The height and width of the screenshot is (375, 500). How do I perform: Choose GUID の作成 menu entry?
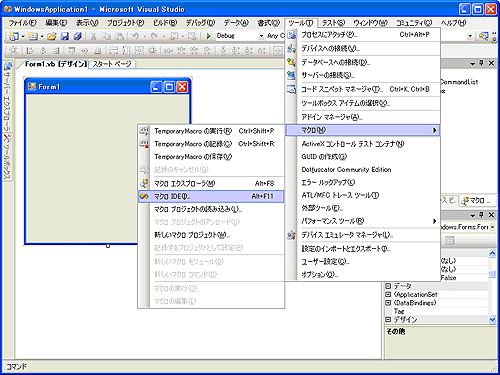pyautogui.click(x=363, y=157)
